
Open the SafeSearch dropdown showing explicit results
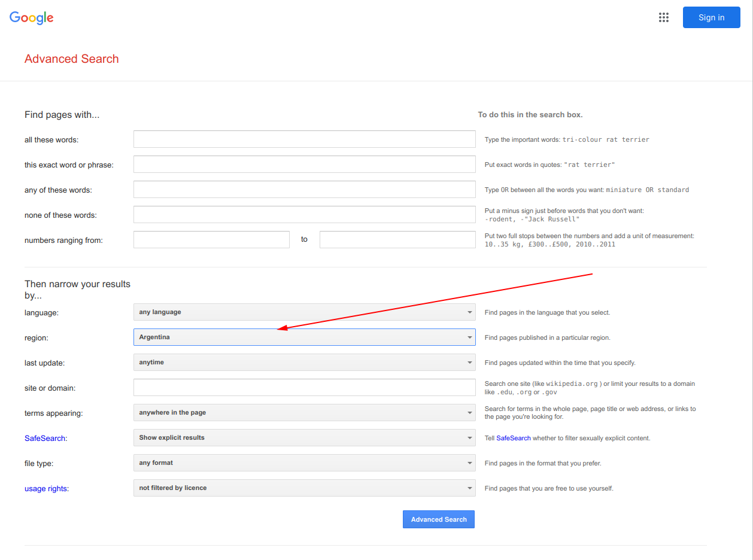coord(305,438)
